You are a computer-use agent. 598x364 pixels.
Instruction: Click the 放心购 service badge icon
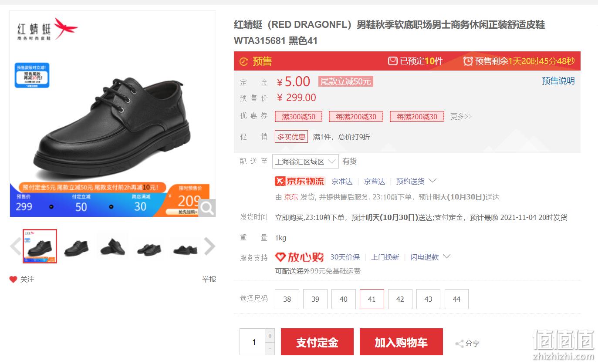[x=300, y=257]
